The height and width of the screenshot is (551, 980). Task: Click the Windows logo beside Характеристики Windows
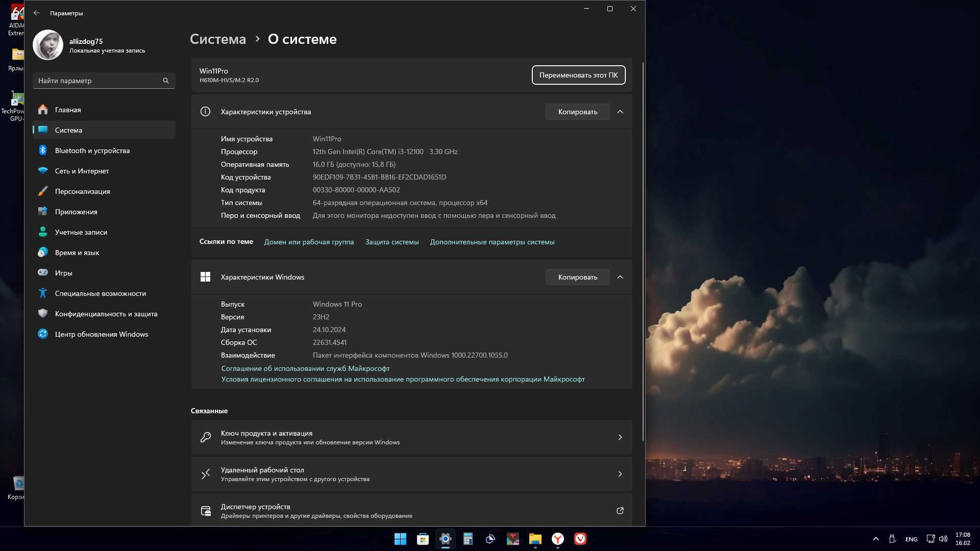coord(205,277)
